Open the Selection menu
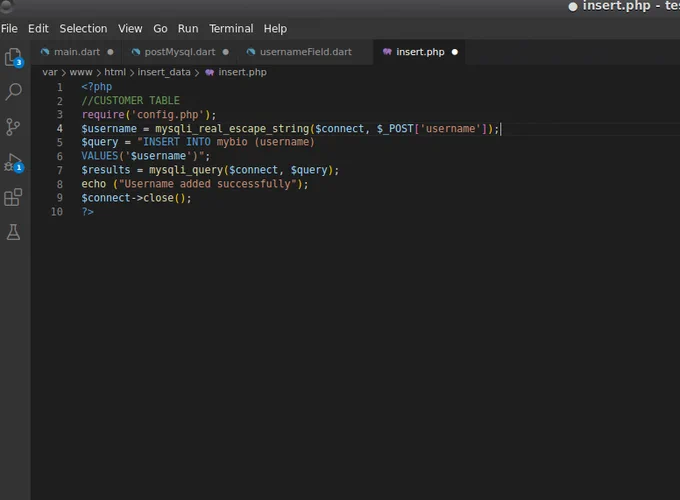Viewport: 680px width, 500px height. pyautogui.click(x=83, y=29)
